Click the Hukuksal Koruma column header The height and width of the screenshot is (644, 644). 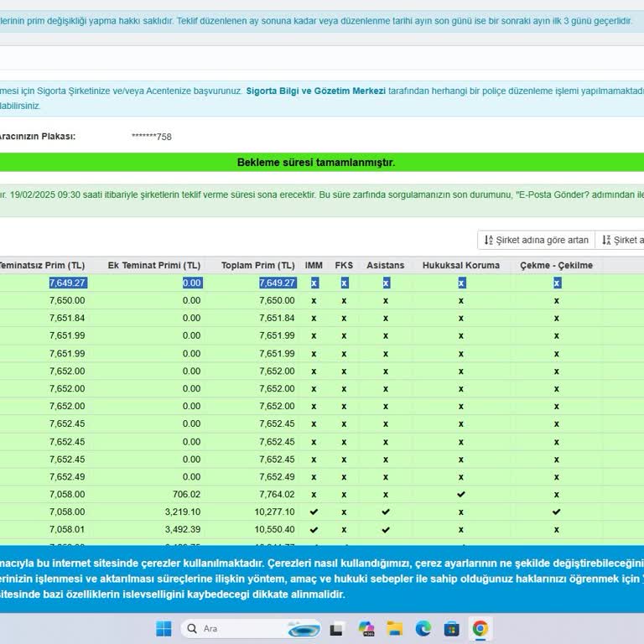pyautogui.click(x=461, y=265)
